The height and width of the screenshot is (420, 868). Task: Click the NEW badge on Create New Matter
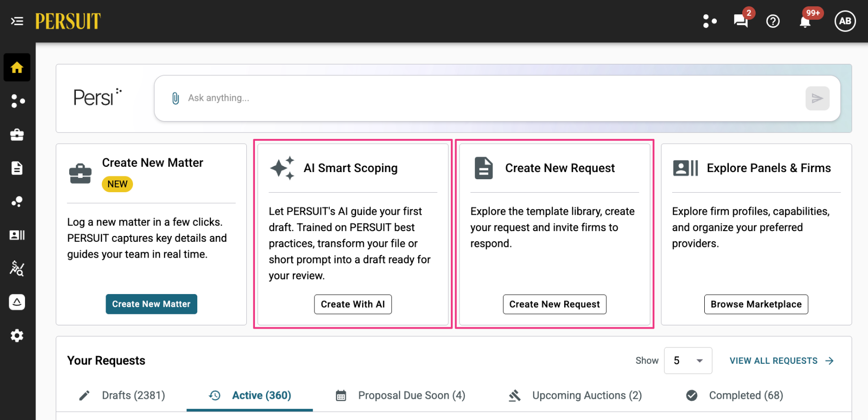pyautogui.click(x=117, y=184)
